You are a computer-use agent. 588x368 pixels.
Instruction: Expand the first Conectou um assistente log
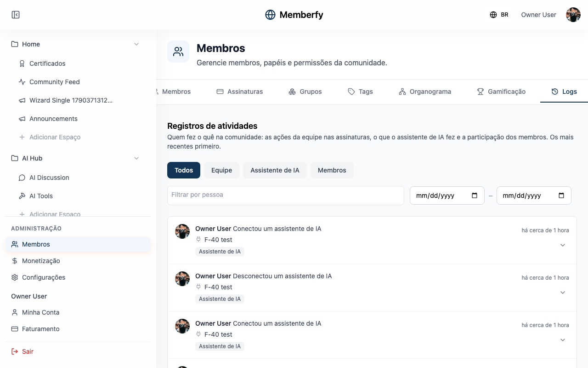pyautogui.click(x=563, y=245)
